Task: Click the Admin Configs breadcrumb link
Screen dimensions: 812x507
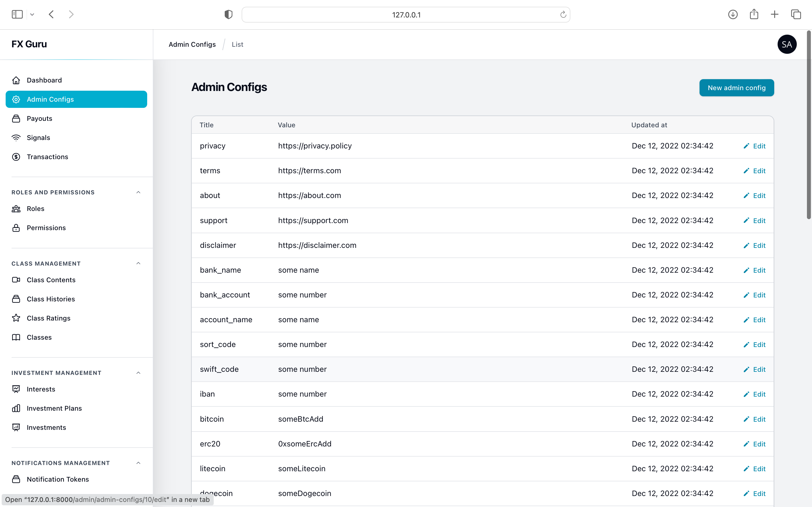Action: point(192,44)
